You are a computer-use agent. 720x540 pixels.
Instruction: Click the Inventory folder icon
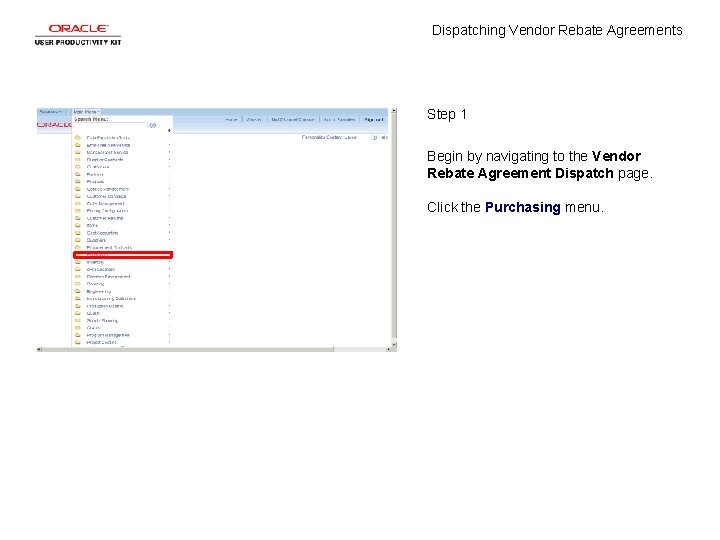[78, 262]
